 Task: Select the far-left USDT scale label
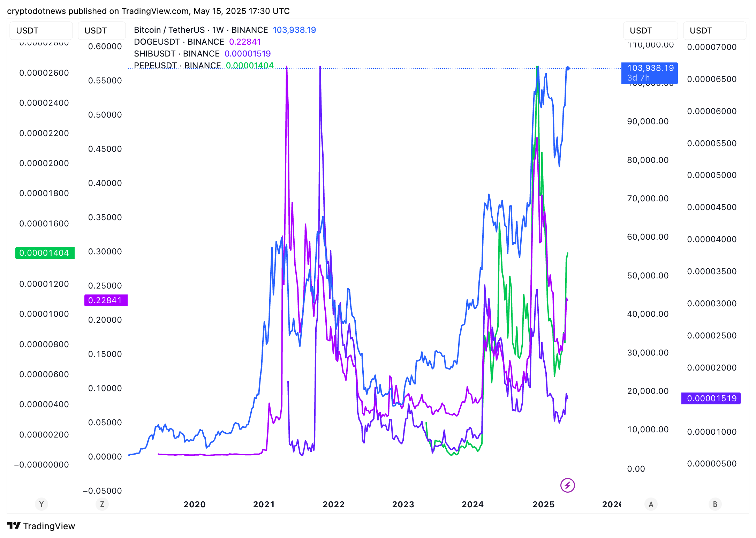coord(41,30)
